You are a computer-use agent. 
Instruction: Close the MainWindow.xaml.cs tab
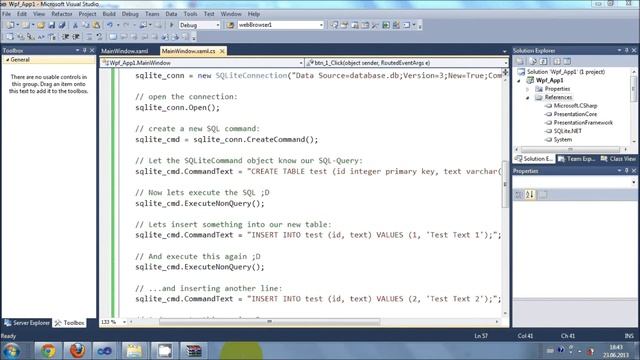pyautogui.click(x=222, y=51)
